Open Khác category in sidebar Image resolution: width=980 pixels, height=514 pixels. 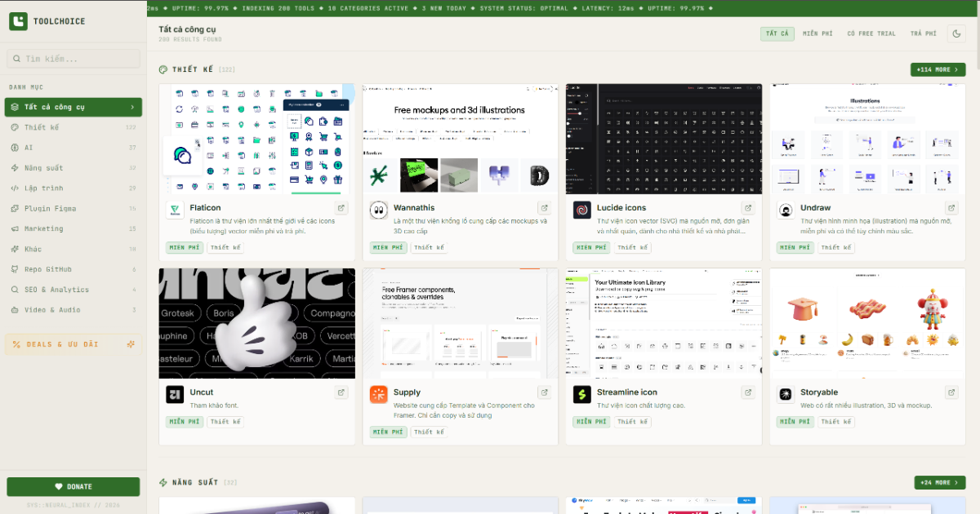tap(73, 249)
